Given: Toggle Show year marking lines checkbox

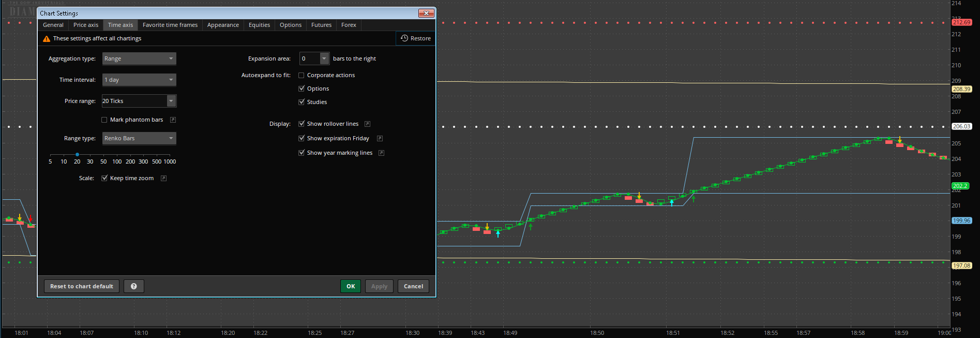Looking at the screenshot, I should pyautogui.click(x=301, y=153).
